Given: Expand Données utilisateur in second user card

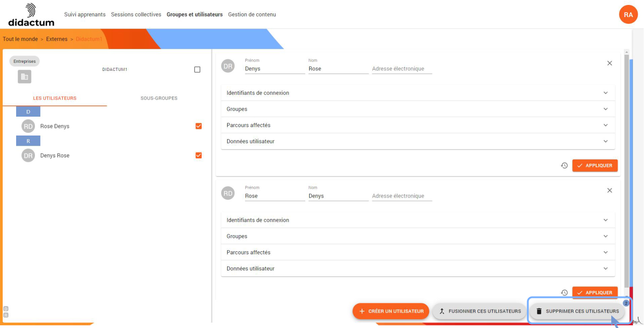Looking at the screenshot, I should click(418, 269).
